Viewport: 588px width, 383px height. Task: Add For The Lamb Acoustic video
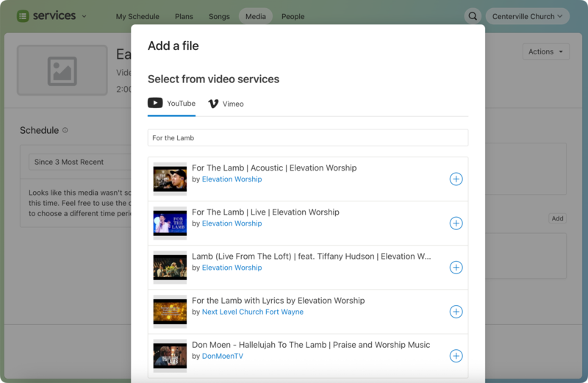tap(456, 179)
